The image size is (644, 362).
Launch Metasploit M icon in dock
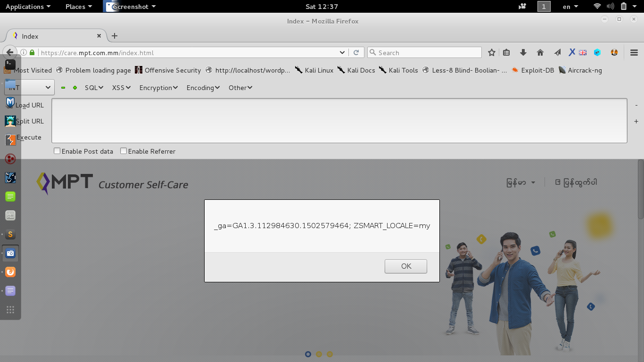[x=10, y=102]
